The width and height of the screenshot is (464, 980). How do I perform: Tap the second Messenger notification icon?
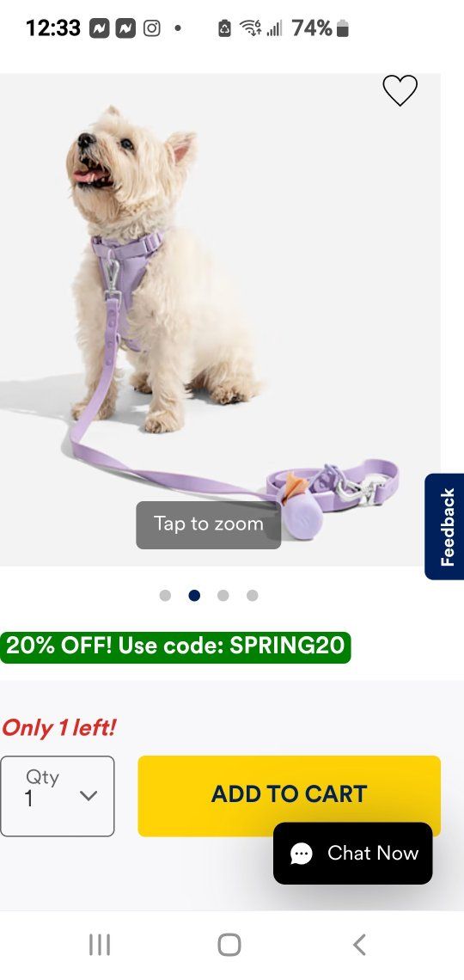(125, 28)
